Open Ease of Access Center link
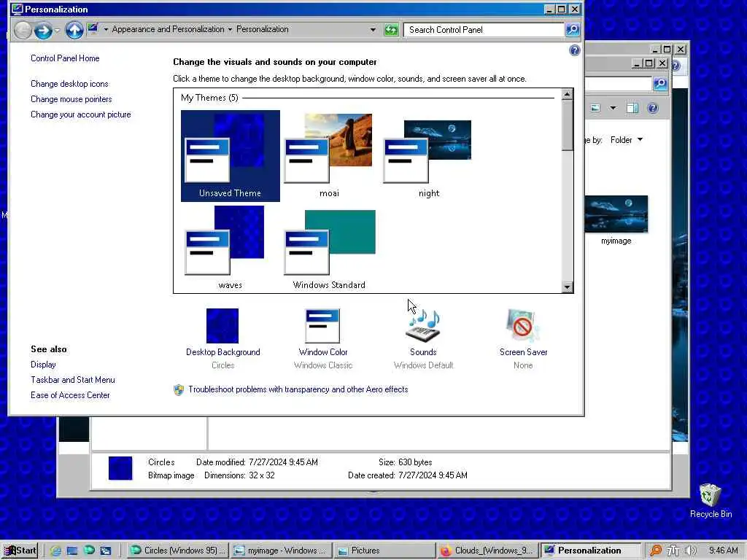The height and width of the screenshot is (560, 747). (x=70, y=394)
